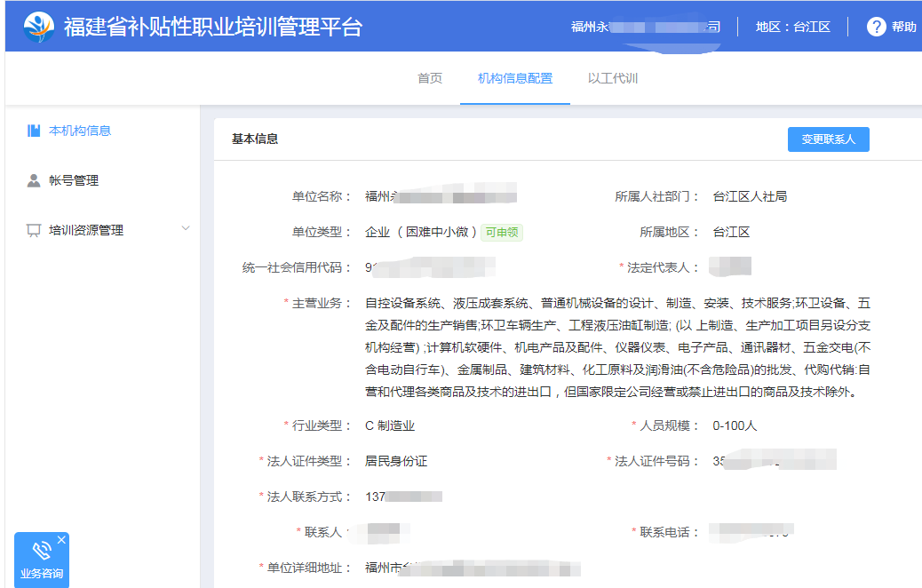Click the 主营业务 description paragraph
922x588 pixels.
point(617,347)
